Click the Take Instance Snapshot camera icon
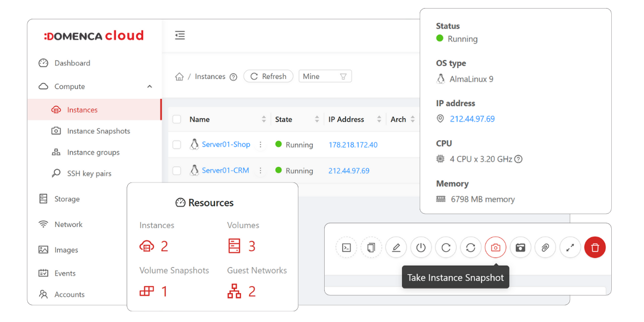644x322 pixels. point(495,247)
